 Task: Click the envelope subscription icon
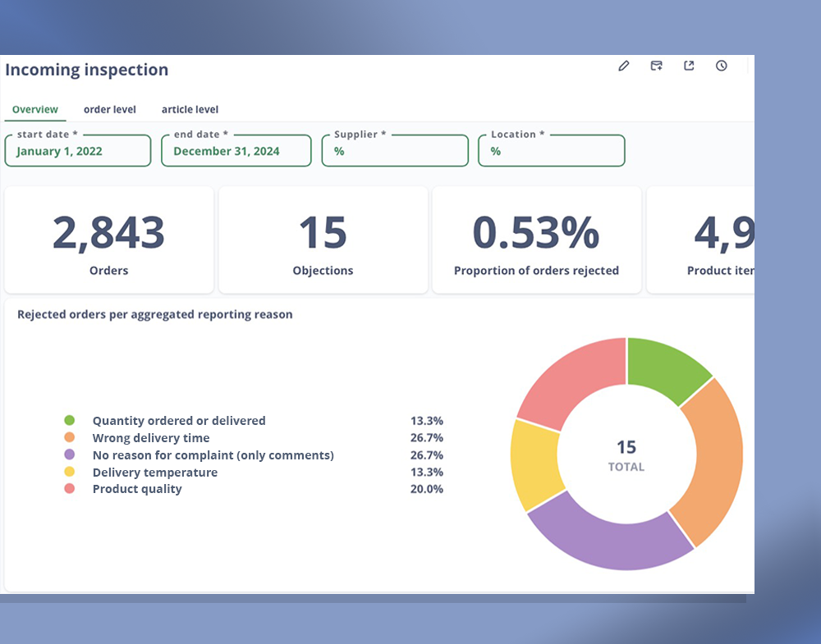[x=656, y=66]
